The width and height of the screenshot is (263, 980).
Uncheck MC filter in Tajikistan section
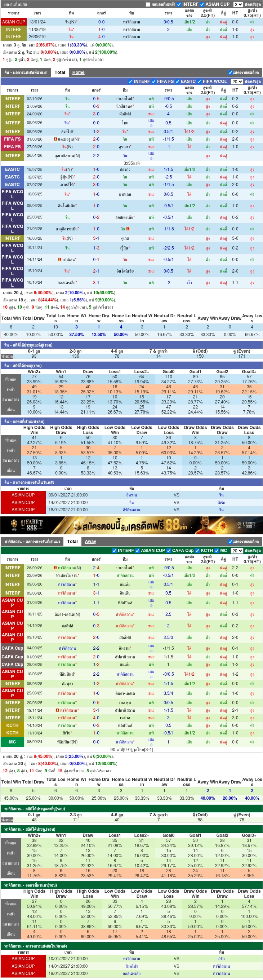pos(217,551)
